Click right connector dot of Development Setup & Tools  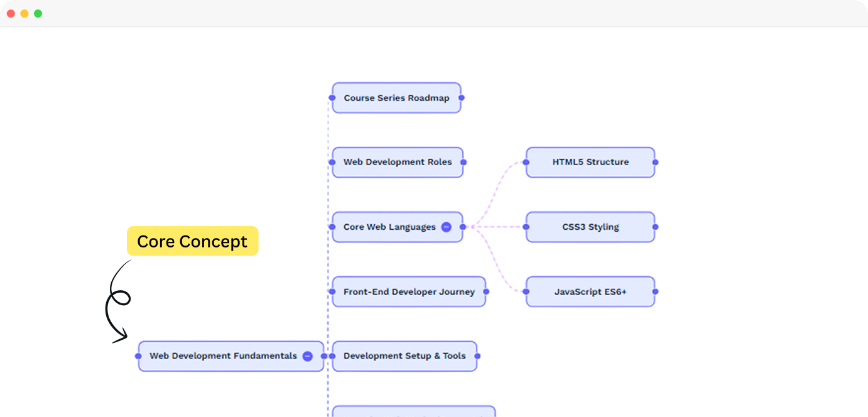point(477,356)
